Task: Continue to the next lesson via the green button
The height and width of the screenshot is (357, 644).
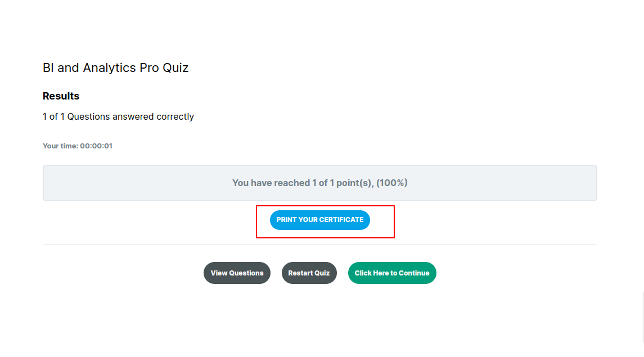Action: [x=392, y=273]
